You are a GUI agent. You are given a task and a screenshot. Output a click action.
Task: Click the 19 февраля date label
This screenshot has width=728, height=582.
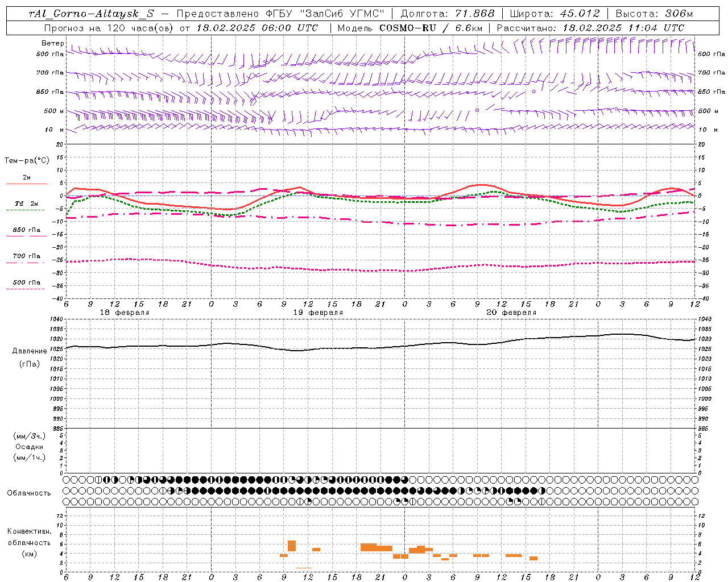coord(318,313)
